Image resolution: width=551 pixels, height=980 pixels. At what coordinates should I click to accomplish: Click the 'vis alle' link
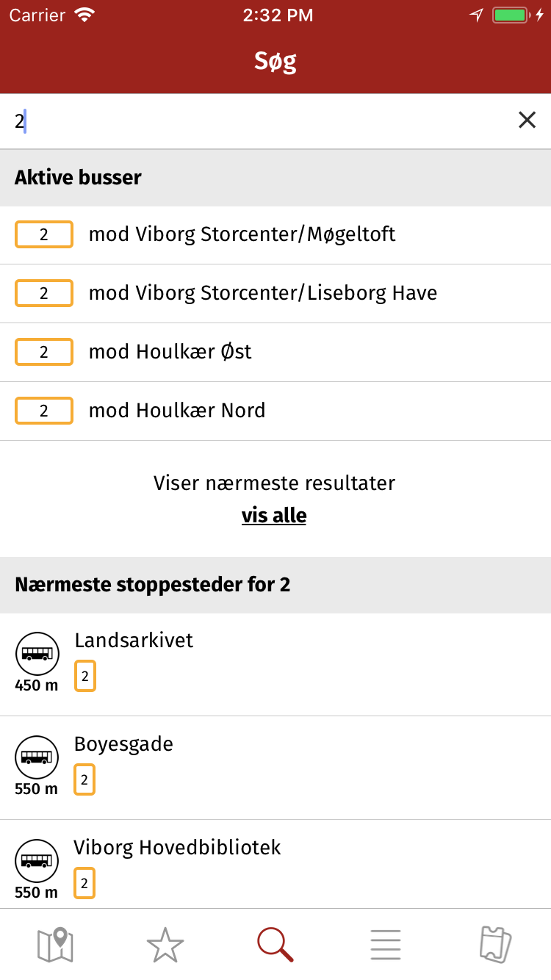(274, 516)
